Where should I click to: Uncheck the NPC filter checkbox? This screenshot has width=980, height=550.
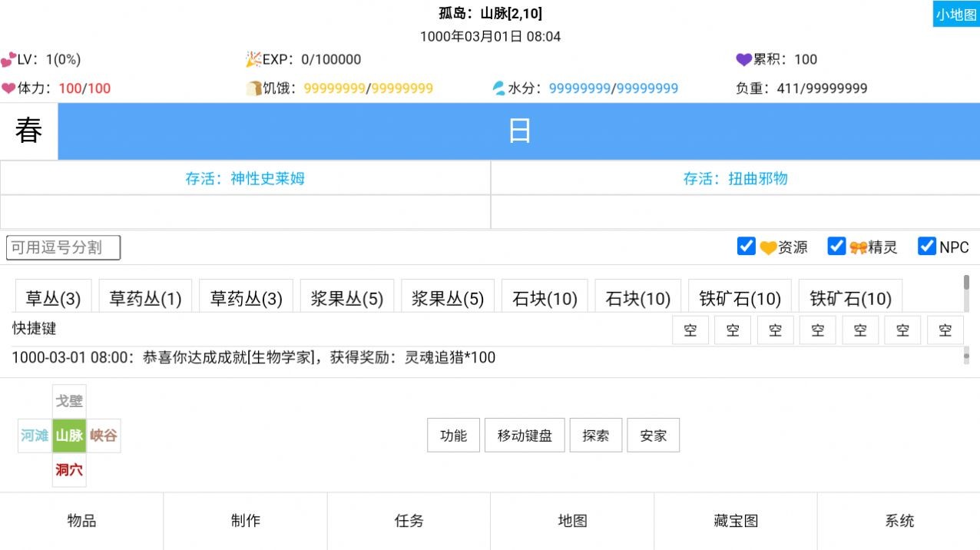927,246
